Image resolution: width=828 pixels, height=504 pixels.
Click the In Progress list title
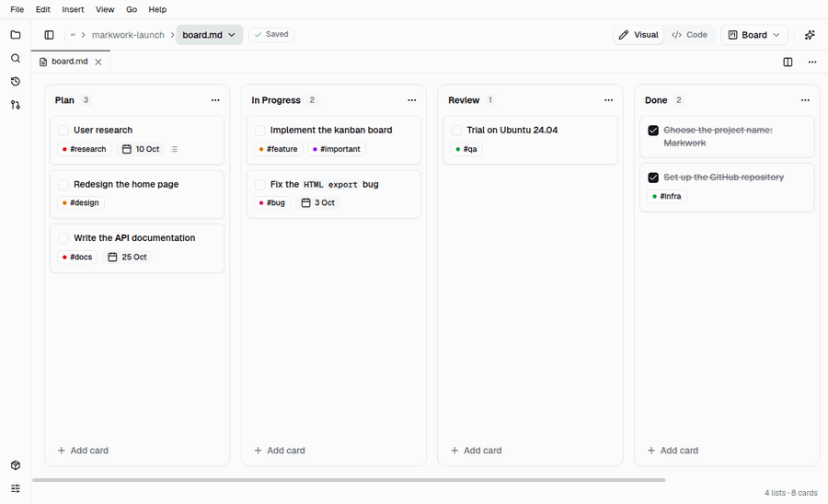pyautogui.click(x=276, y=100)
